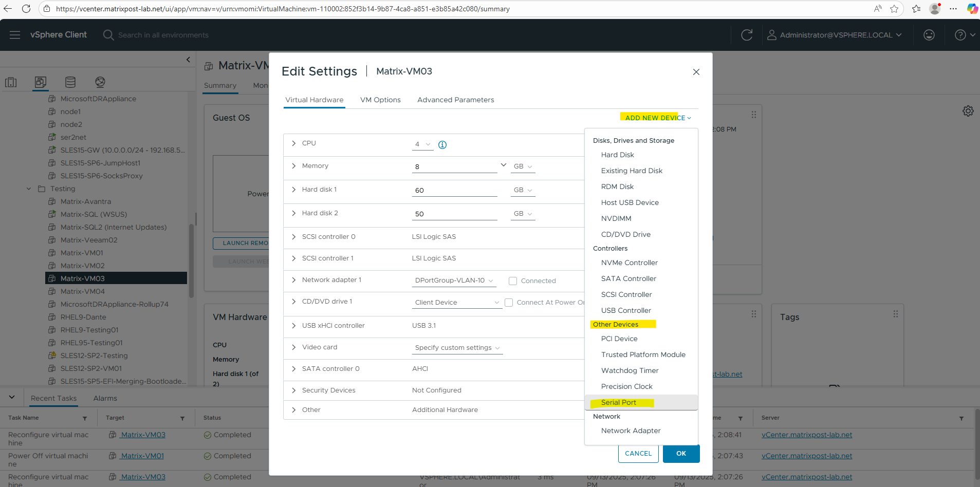Open Administrator@VSPHERE.LOCAL user menu
The width and height of the screenshot is (980, 487).
835,35
